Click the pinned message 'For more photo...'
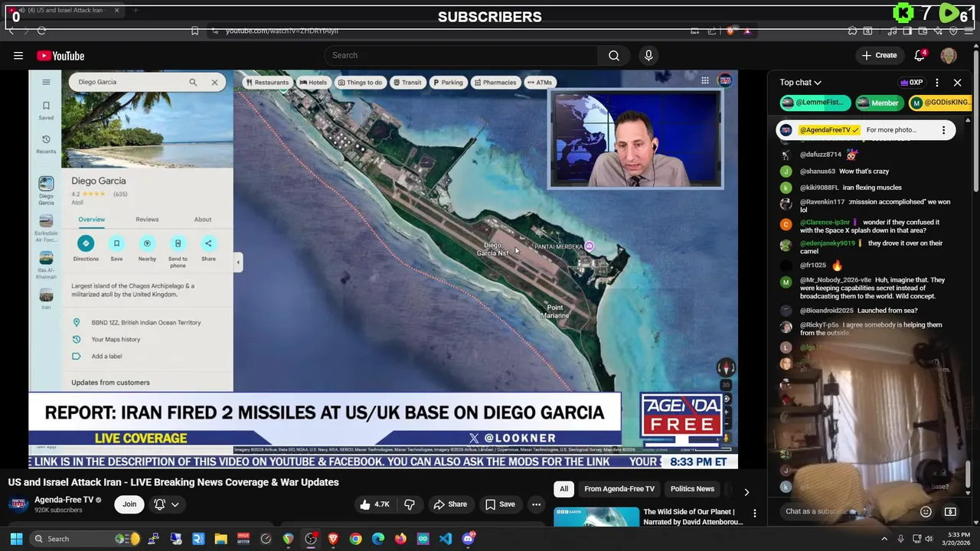The height and width of the screenshot is (551, 980). [891, 130]
